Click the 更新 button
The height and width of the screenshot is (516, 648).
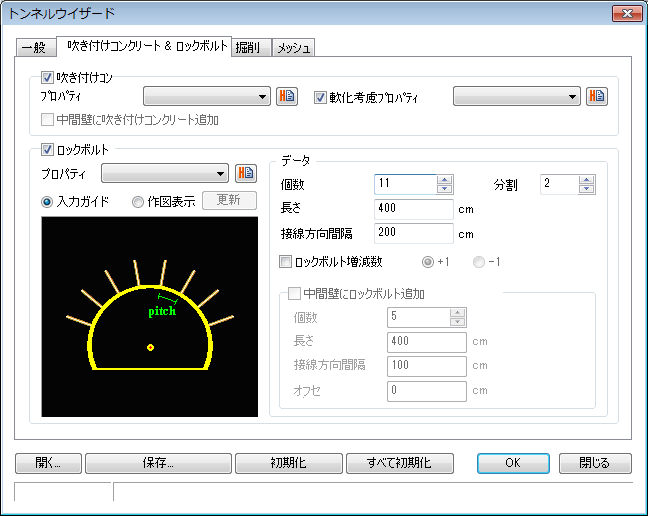(x=229, y=200)
